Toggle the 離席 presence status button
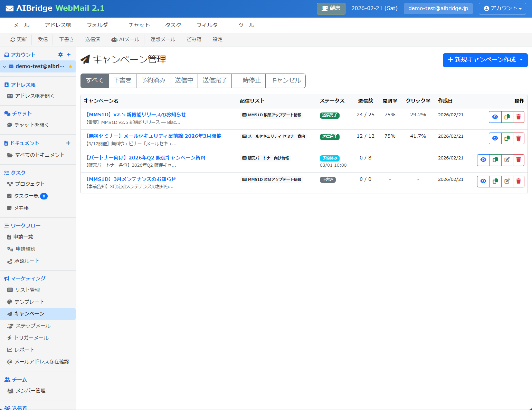Image resolution: width=532 pixels, height=410 pixels. click(x=331, y=8)
